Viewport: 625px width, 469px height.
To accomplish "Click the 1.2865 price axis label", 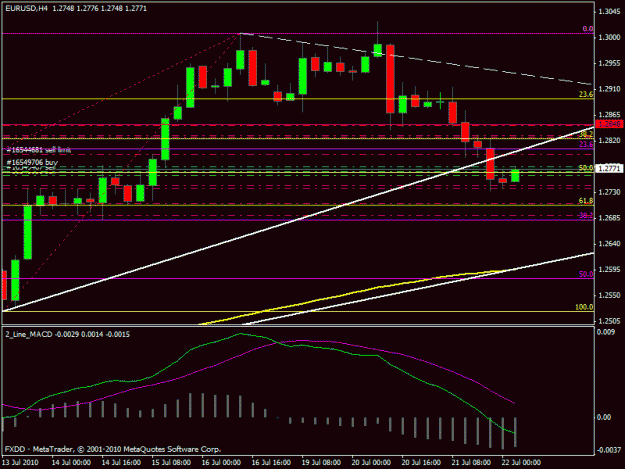I will [609, 115].
